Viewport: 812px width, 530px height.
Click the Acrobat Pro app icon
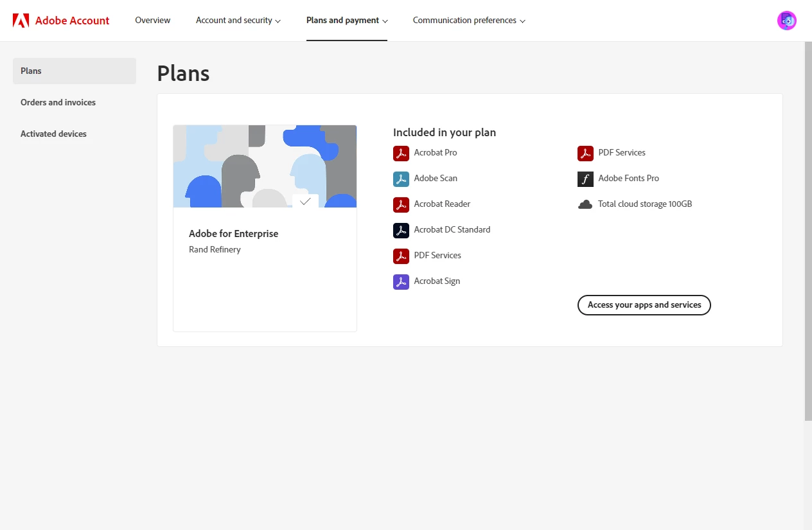click(401, 154)
